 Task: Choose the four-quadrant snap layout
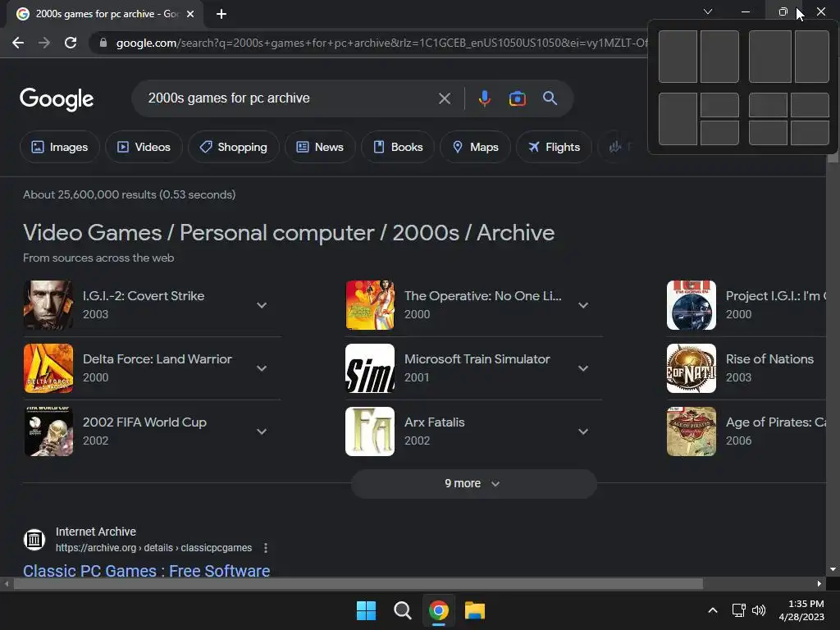click(788, 119)
